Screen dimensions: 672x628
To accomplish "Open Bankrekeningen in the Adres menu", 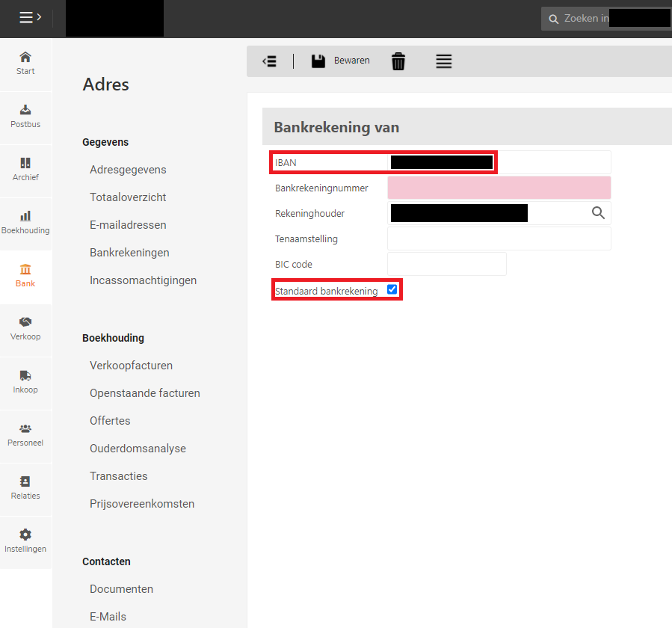I will (x=129, y=253).
